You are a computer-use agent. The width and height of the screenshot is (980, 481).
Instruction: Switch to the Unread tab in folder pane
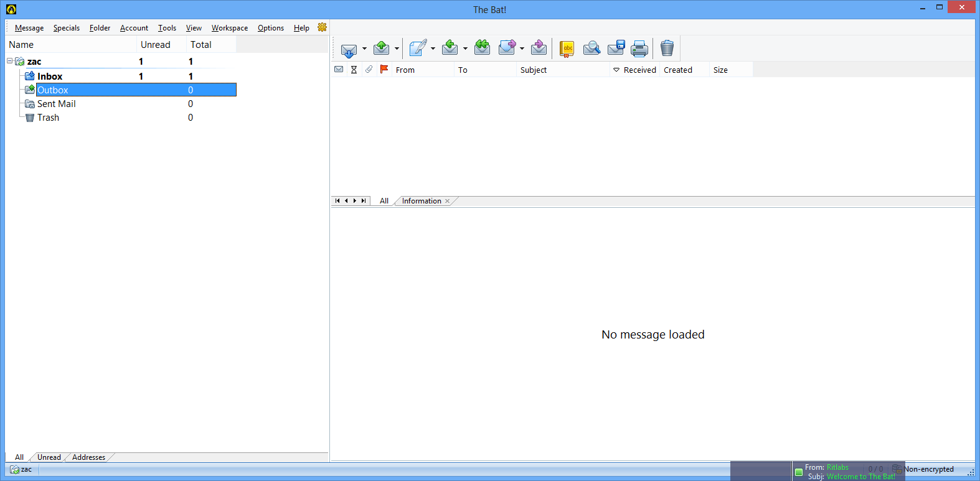(49, 457)
